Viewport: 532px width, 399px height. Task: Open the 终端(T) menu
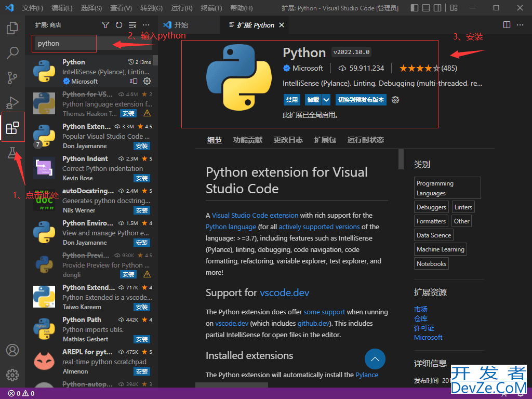(211, 8)
